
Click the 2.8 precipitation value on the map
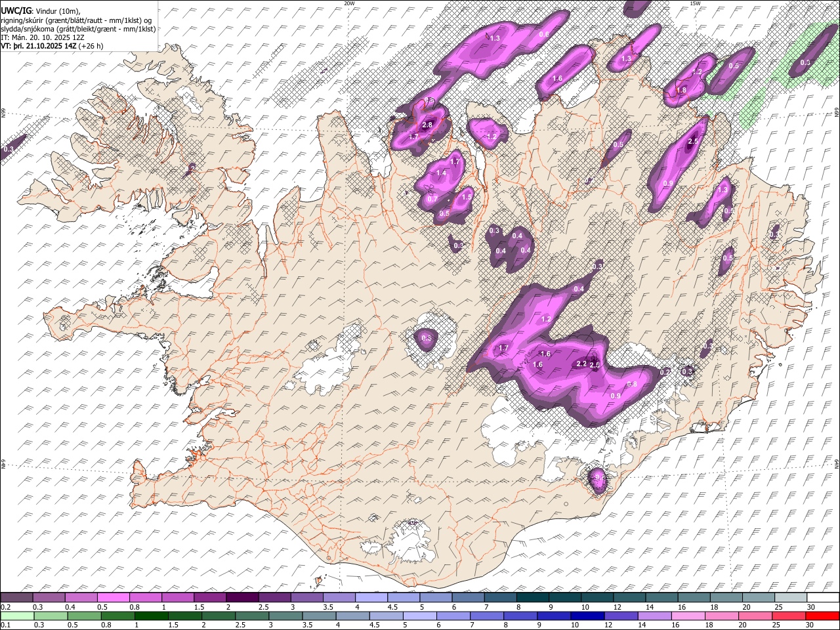427,125
